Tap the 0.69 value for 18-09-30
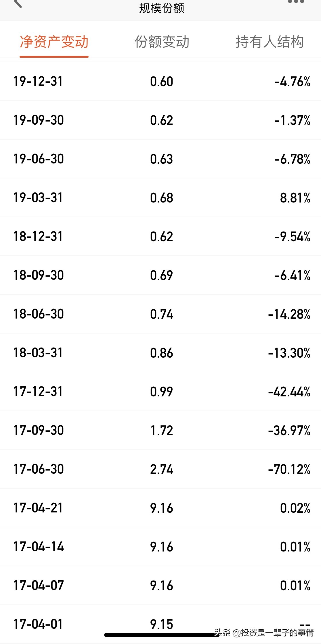This screenshot has height=644, width=321. pos(161,275)
